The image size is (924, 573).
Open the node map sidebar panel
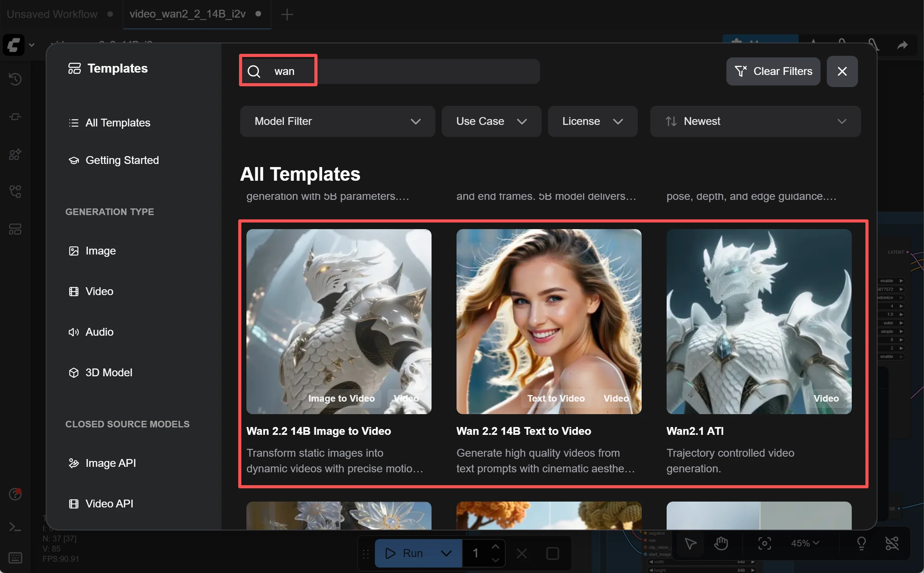(x=15, y=191)
